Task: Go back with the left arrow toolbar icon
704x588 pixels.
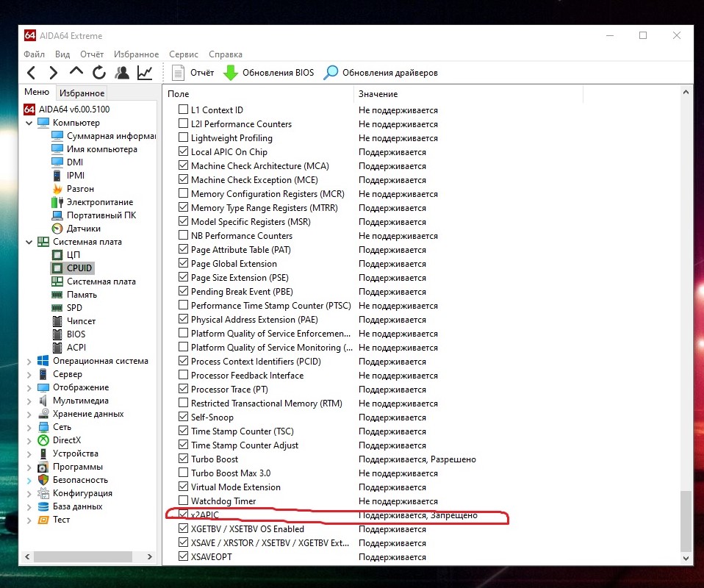Action: point(31,72)
